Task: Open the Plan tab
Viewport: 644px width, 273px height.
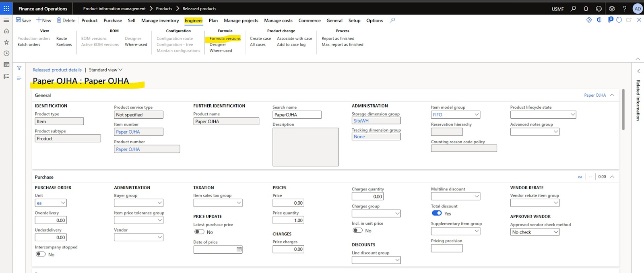Action: [213, 21]
